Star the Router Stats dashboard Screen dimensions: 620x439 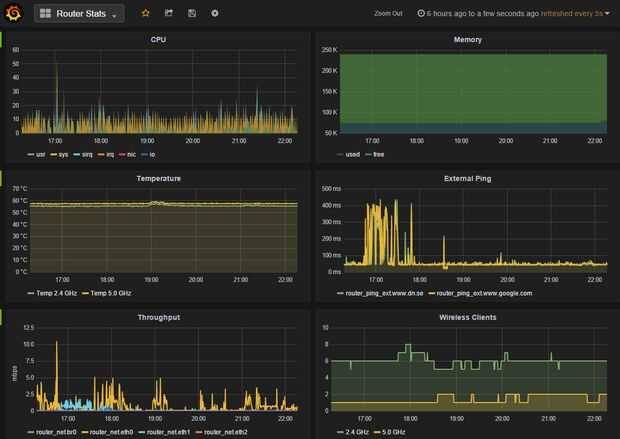click(146, 13)
